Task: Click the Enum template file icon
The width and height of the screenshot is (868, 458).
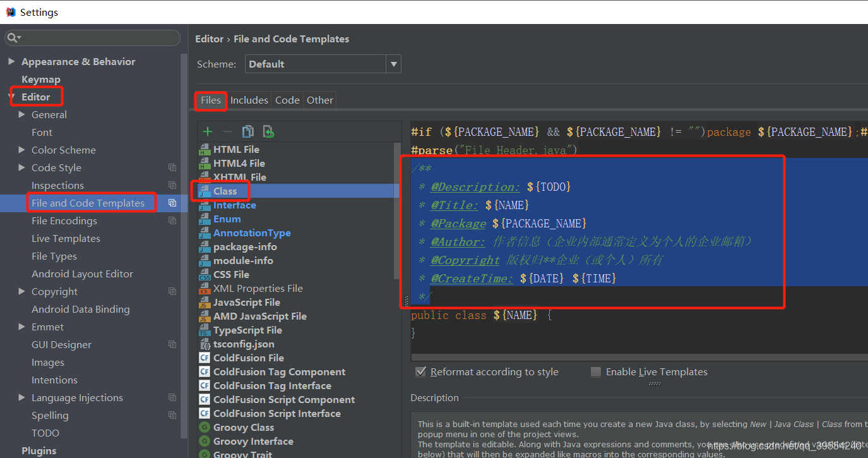Action: pyautogui.click(x=205, y=219)
